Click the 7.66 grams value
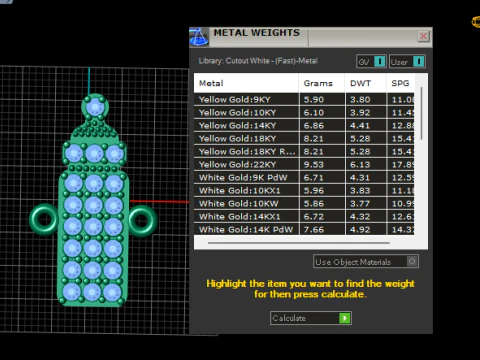The height and width of the screenshot is (360, 480). (314, 230)
